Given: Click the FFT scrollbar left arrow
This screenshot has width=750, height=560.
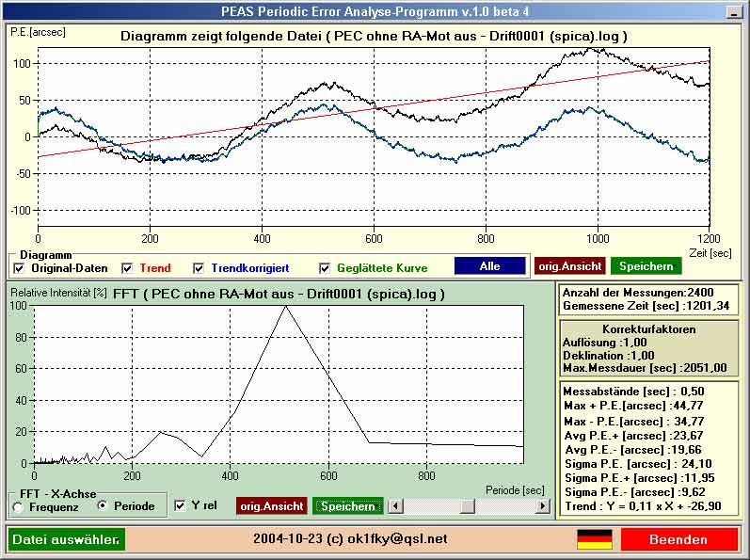Looking at the screenshot, I should point(397,506).
